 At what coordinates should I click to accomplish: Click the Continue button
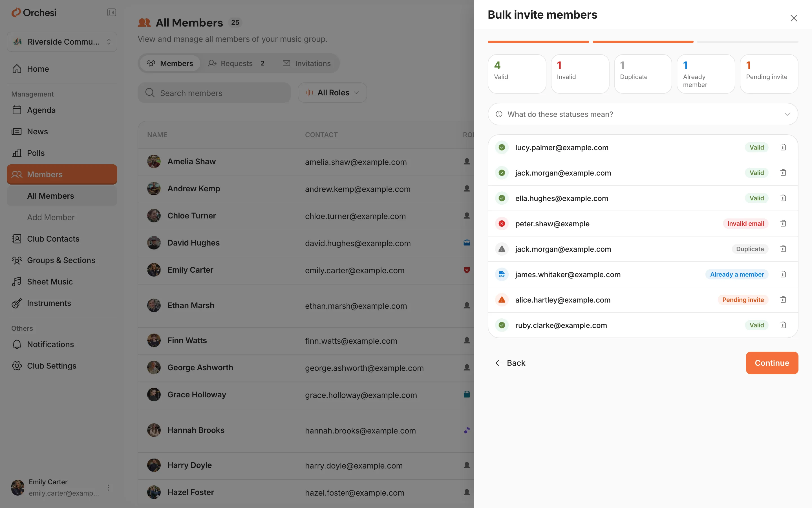pos(772,363)
